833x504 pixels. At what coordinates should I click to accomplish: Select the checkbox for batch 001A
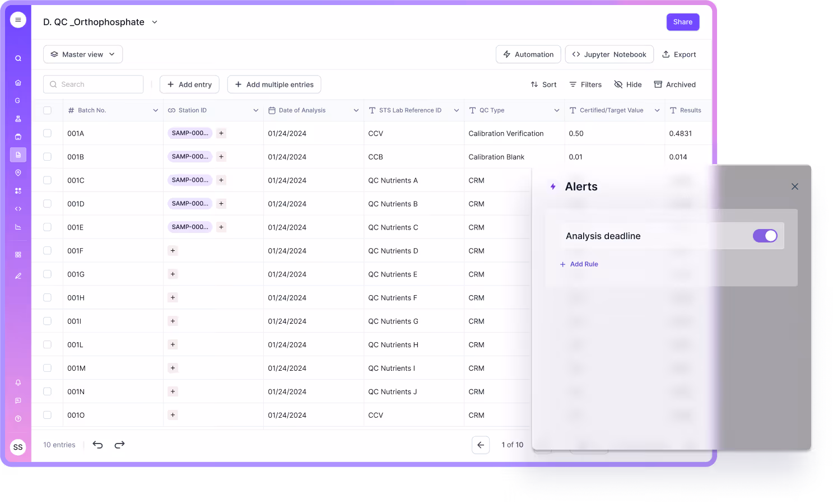47,133
